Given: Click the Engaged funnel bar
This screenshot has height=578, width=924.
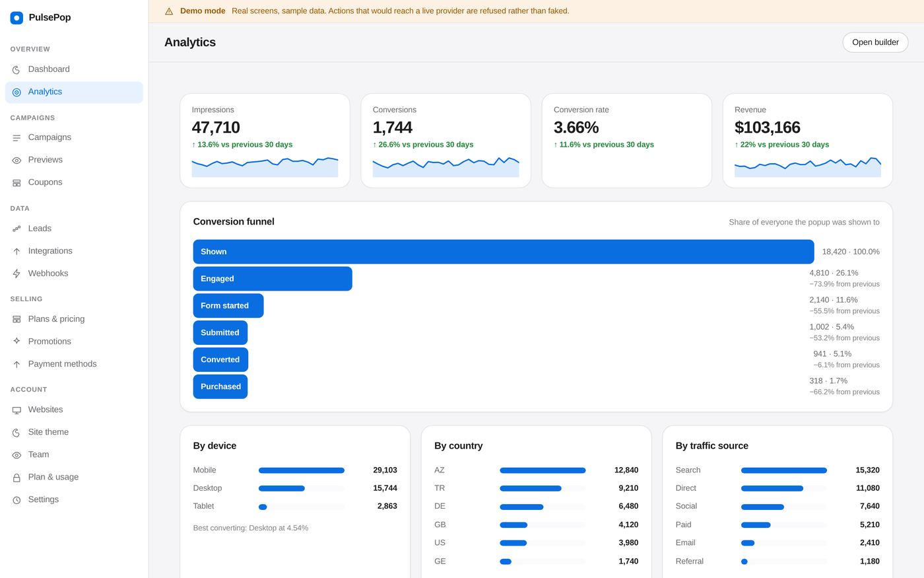Looking at the screenshot, I should (273, 279).
